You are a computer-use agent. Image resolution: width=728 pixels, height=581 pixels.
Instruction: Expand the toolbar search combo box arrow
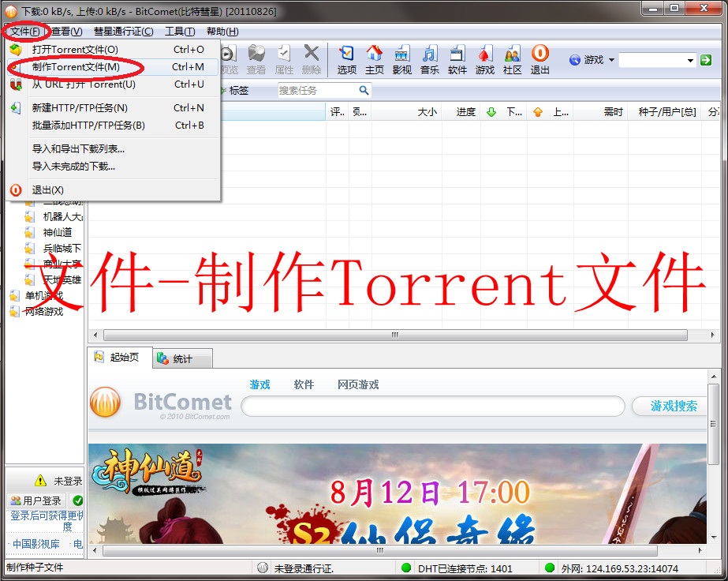tap(690, 61)
